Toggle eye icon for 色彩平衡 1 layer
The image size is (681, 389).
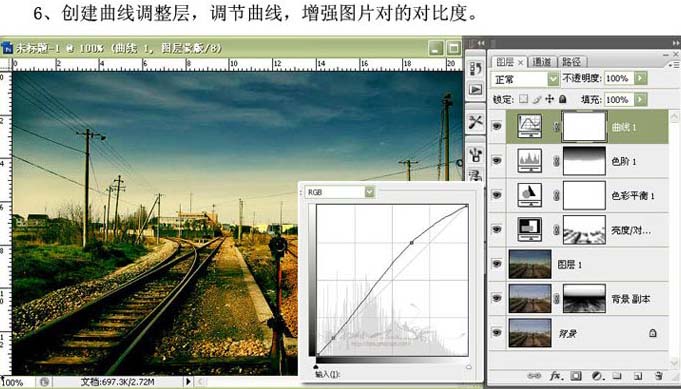(x=496, y=195)
